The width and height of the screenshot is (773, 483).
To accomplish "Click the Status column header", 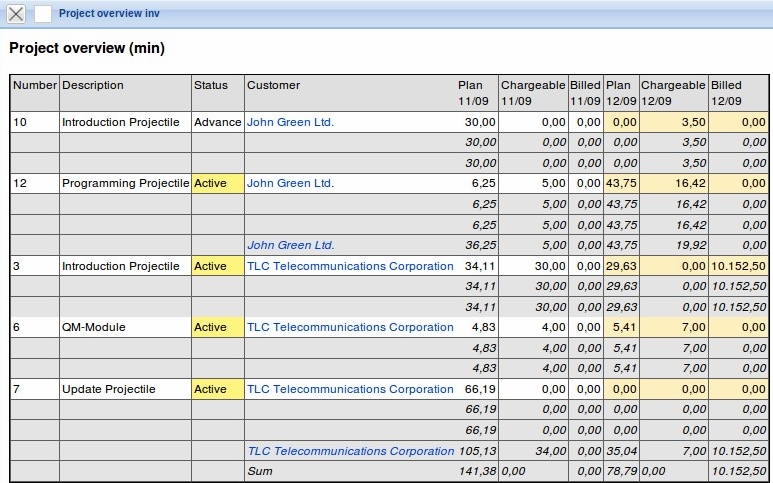I will coord(211,86).
